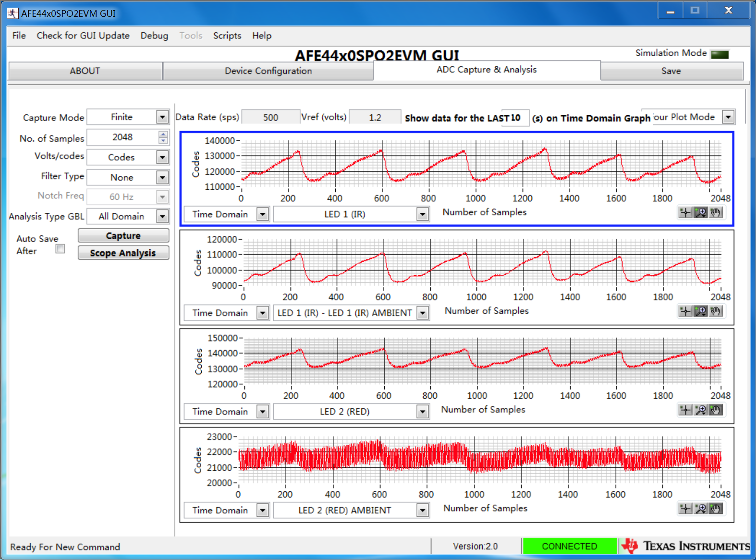Click the Texas Instruments logo
This screenshot has width=756, height=560.
(685, 546)
